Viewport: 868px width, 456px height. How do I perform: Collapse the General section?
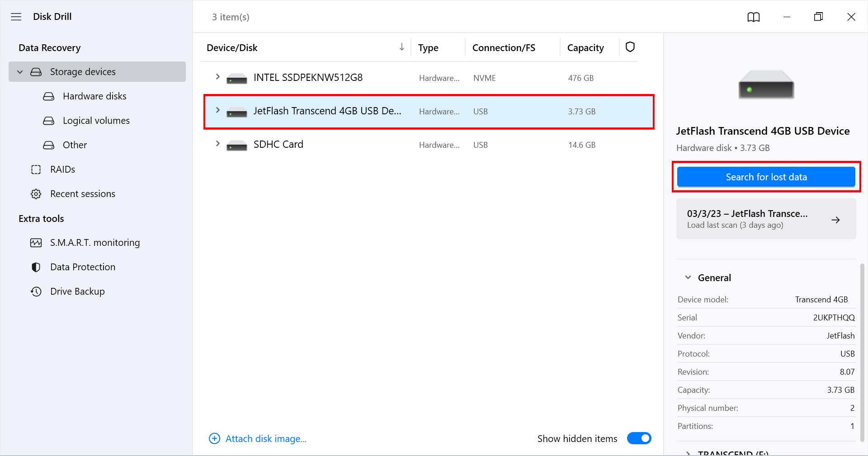(x=688, y=277)
